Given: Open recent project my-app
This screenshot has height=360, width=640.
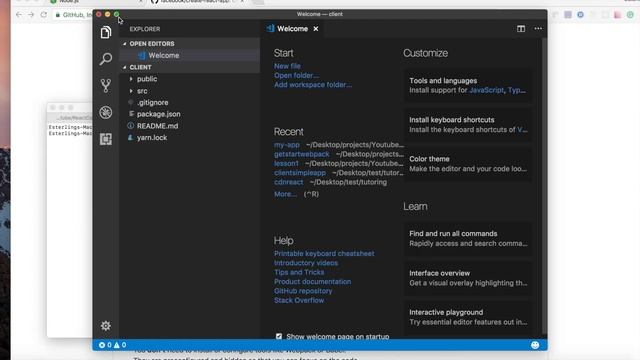Looking at the screenshot, I should click(x=287, y=144).
